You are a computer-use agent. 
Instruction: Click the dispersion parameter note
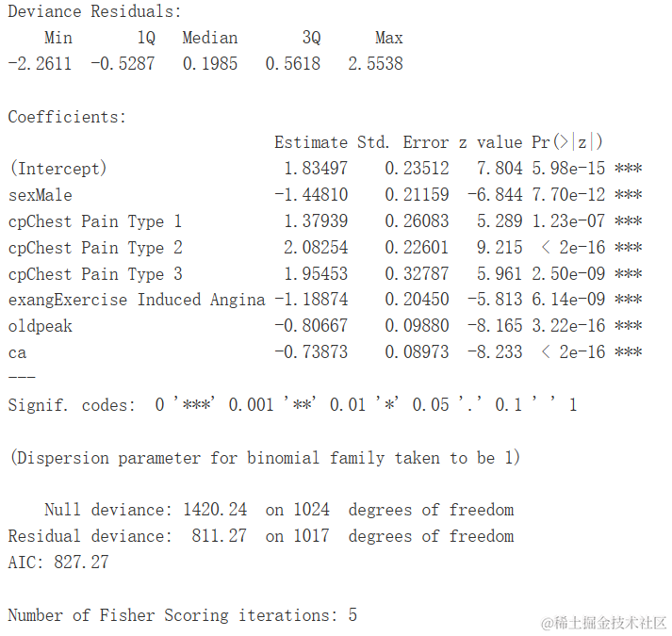pyautogui.click(x=265, y=458)
